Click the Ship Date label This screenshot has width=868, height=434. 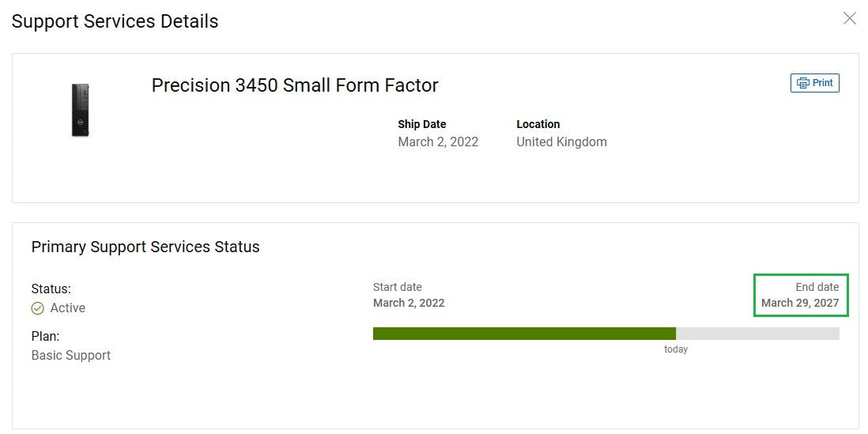coord(422,124)
